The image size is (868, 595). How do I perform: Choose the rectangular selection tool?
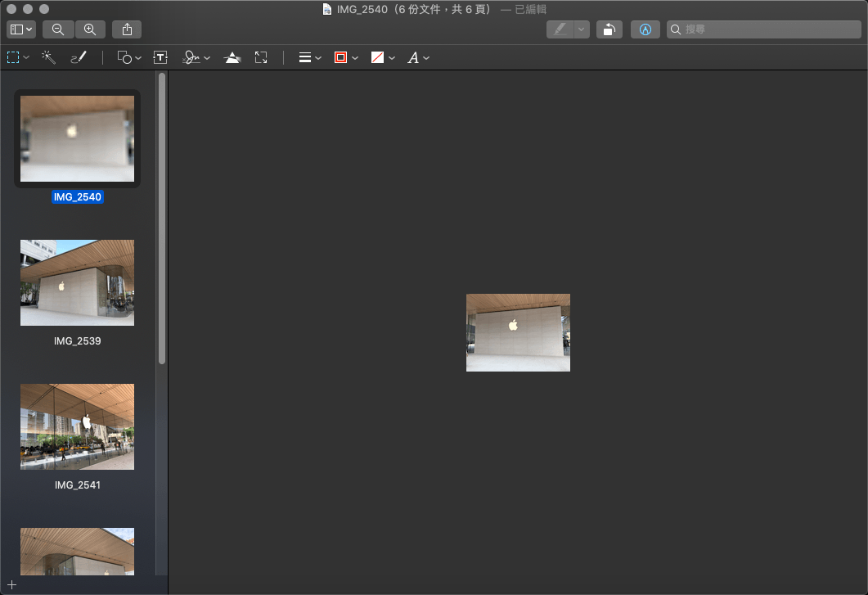[x=13, y=57]
